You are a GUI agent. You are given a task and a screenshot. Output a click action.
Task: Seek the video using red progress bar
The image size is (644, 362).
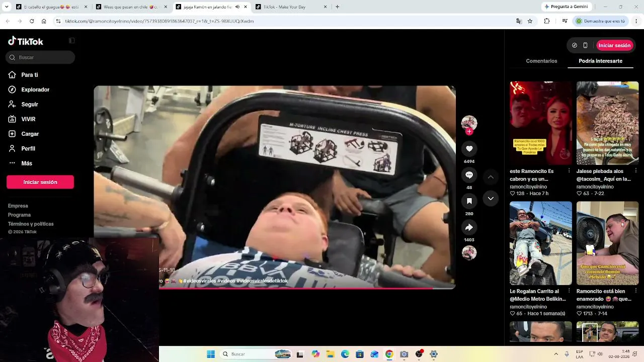pos(274,288)
